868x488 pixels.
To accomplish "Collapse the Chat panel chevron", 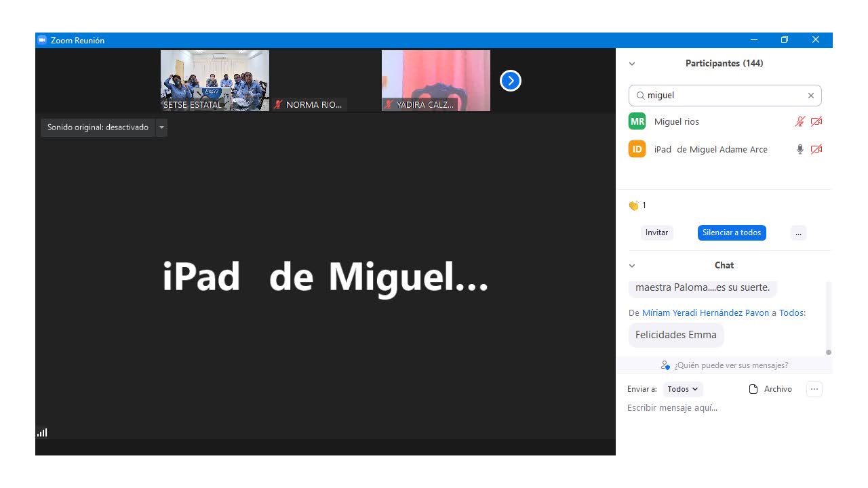I will pos(632,266).
